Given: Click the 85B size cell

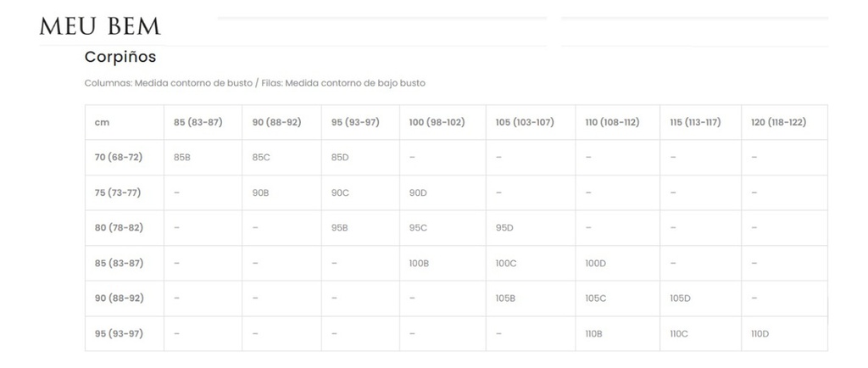Looking at the screenshot, I should pyautogui.click(x=182, y=158).
